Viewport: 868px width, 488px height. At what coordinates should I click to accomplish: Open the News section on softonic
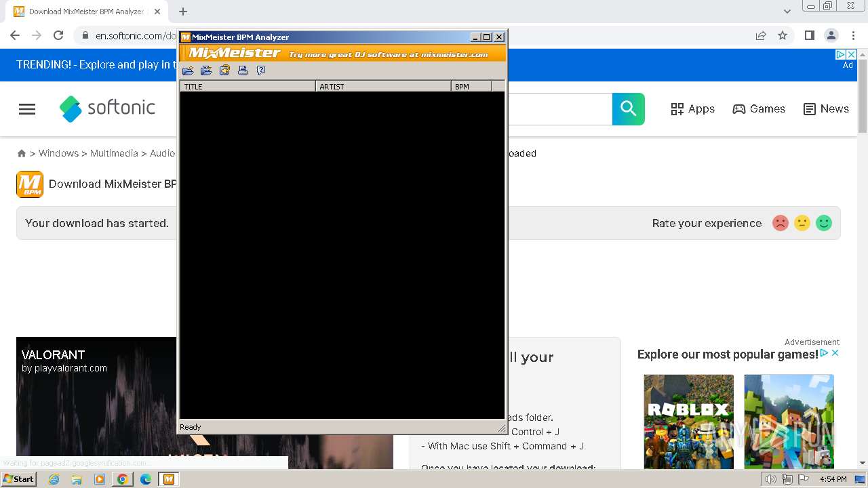click(x=826, y=109)
